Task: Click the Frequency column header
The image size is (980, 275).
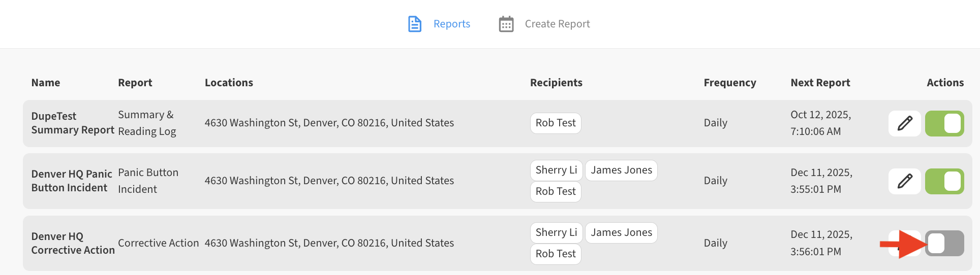Action: pyautogui.click(x=729, y=83)
